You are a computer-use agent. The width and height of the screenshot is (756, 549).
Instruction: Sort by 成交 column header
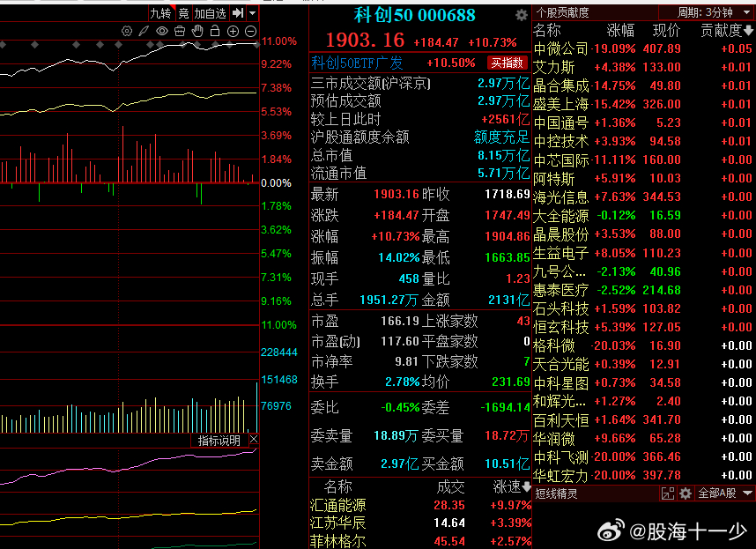(x=450, y=486)
